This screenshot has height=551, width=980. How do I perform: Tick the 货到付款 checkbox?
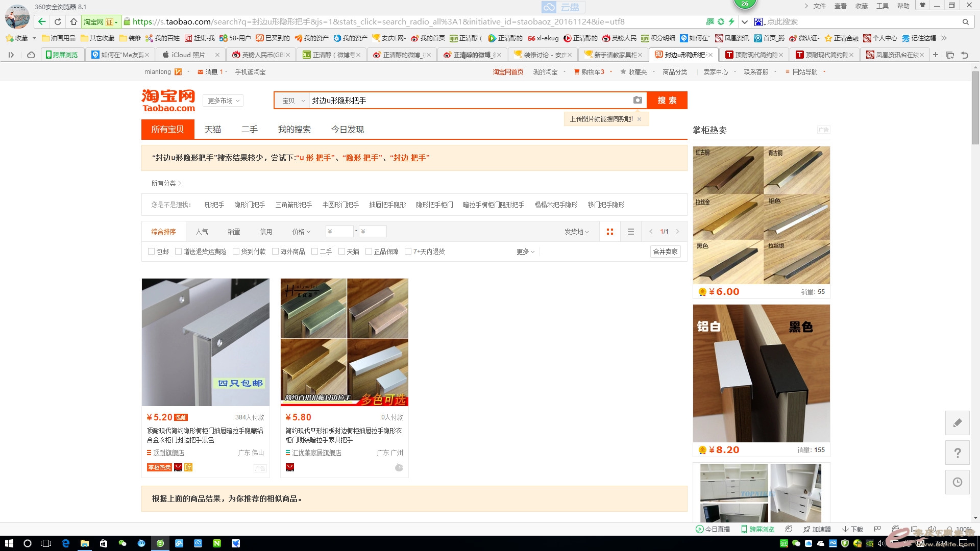[236, 252]
